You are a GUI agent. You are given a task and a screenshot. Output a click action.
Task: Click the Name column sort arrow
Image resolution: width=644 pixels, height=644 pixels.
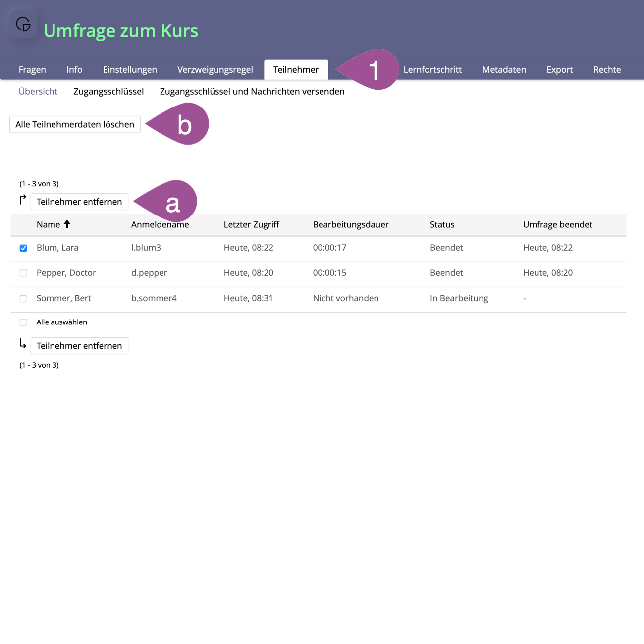pyautogui.click(x=67, y=224)
